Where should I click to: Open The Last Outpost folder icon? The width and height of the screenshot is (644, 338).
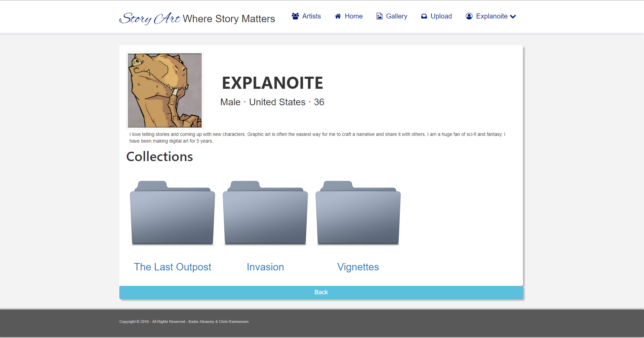[x=173, y=213]
